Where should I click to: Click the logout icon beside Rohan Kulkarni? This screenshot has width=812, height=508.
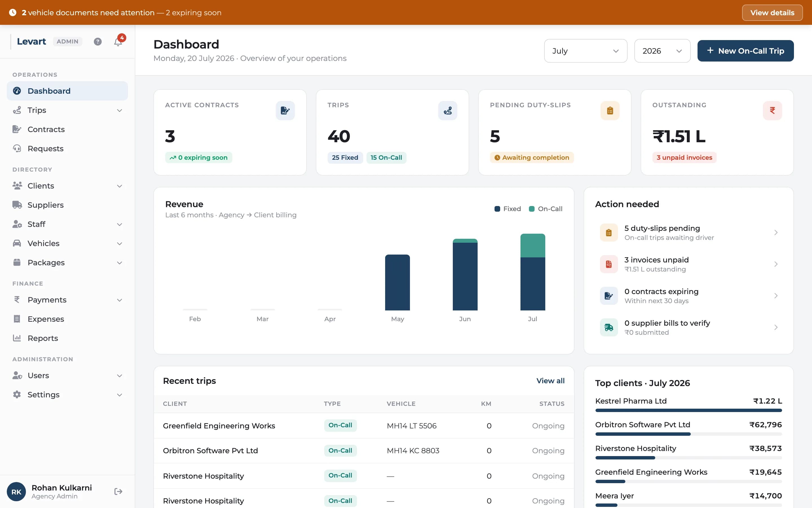tap(118, 492)
